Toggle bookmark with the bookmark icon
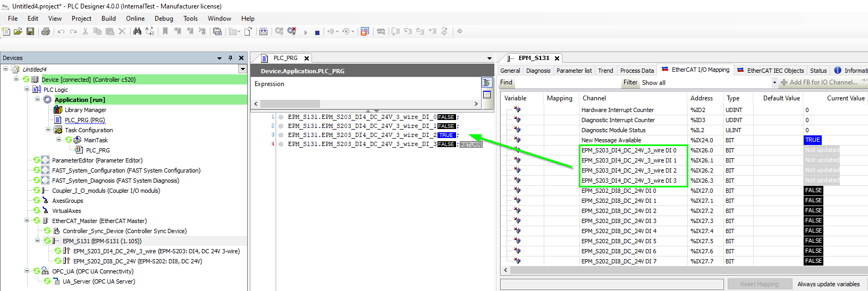This screenshot has height=291, width=868. [x=165, y=32]
